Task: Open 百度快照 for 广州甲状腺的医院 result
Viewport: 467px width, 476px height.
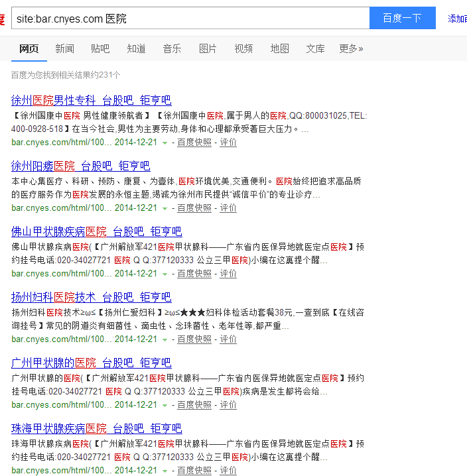Action: (194, 404)
